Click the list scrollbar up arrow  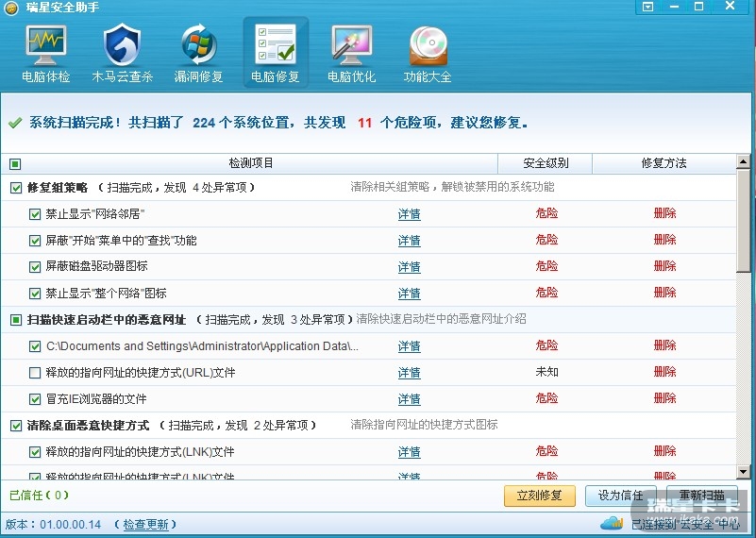click(743, 161)
